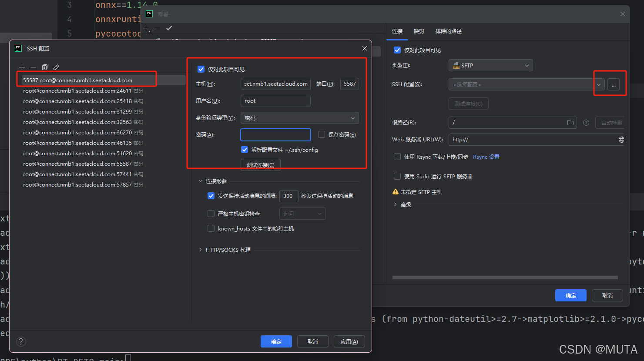Screen dimensions: 644x361
Task: Open the SFTP type dropdown
Action: (x=490, y=65)
